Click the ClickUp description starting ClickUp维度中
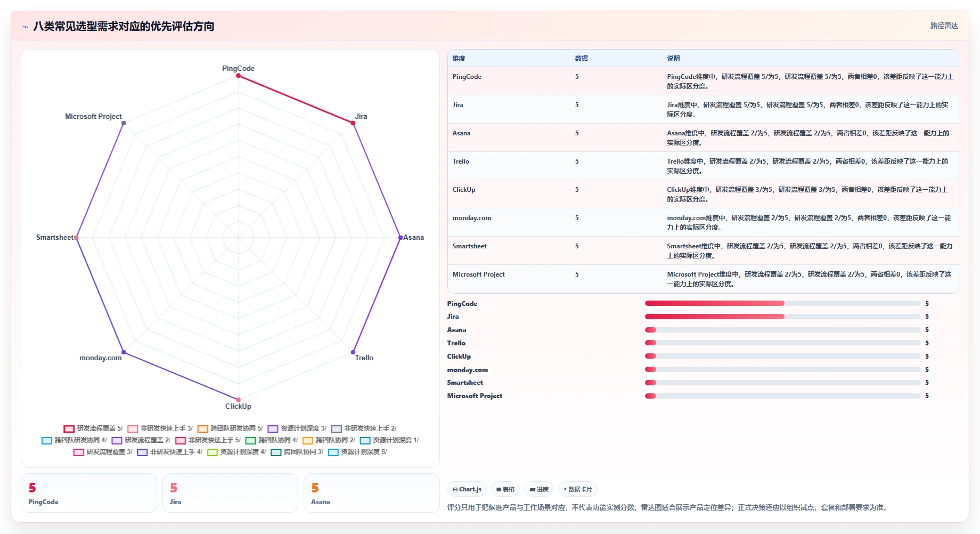This screenshot has width=980, height=534. [807, 195]
